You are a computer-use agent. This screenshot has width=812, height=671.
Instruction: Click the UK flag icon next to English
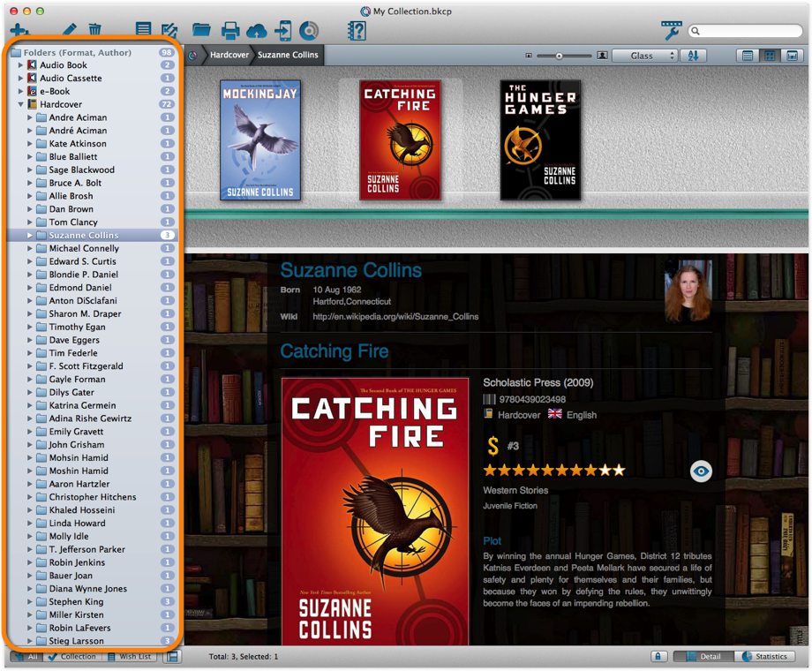(x=554, y=414)
